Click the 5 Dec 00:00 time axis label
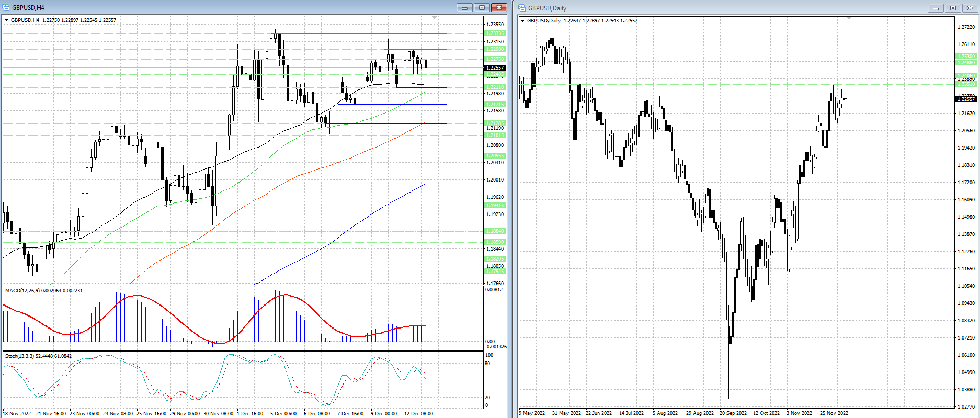The height and width of the screenshot is (418, 980). click(283, 413)
